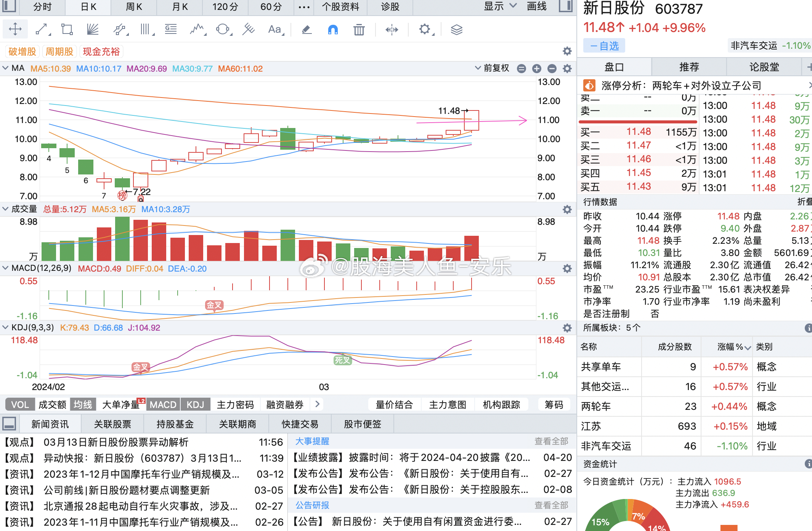Choose the eraser highlighter tool
812x531 pixels.
(x=307, y=29)
